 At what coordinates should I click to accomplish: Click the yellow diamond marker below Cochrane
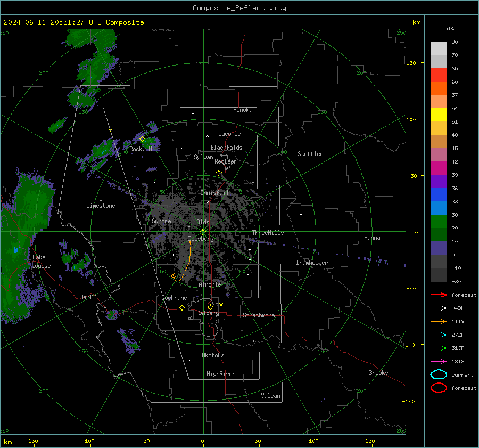[182, 308]
